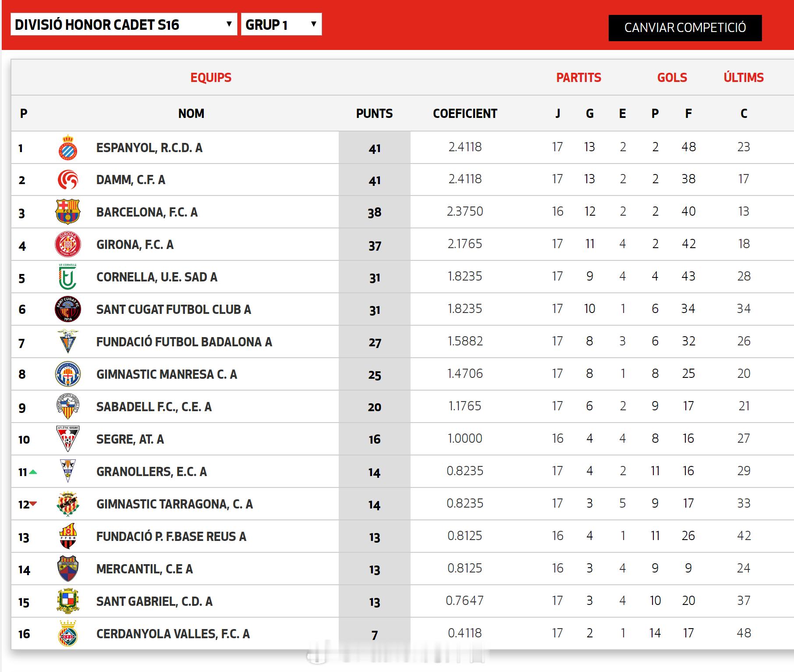Viewport: 794px width, 672px height.
Task: Open the SANT GABRIEL, C.D. A link
Action: 154,601
